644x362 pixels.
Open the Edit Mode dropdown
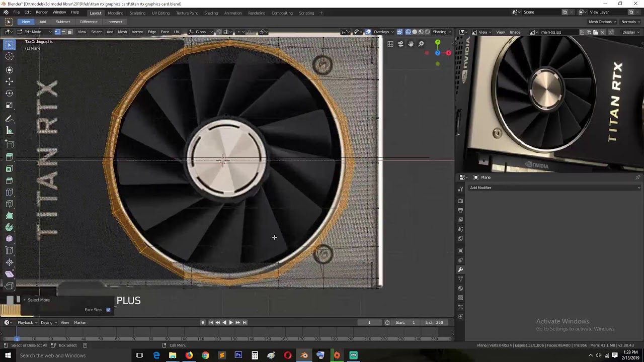pyautogui.click(x=35, y=32)
